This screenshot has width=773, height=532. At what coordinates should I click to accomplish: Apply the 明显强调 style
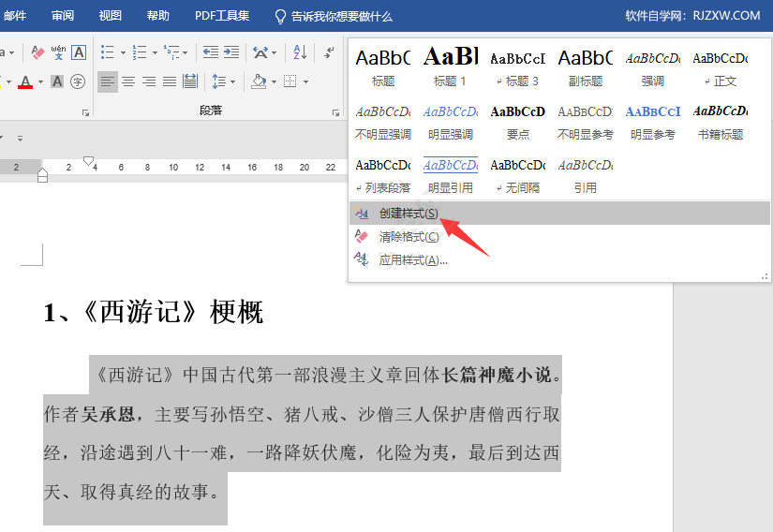click(x=451, y=122)
